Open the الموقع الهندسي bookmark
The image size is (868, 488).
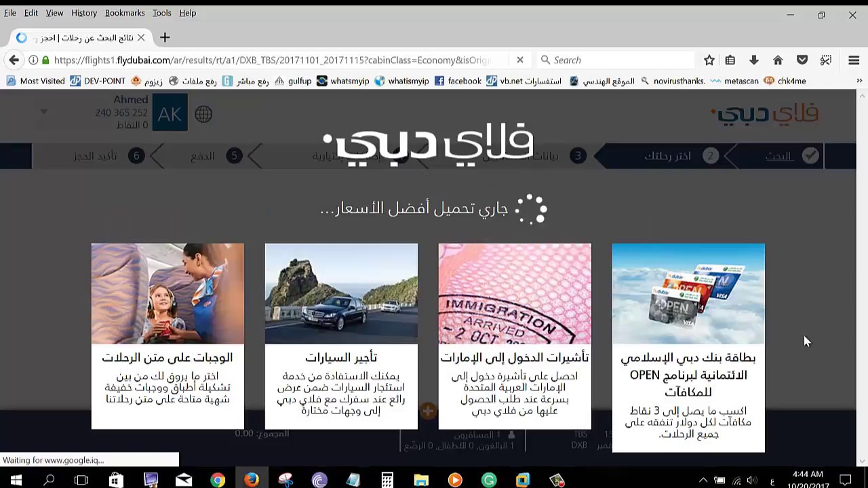click(602, 81)
